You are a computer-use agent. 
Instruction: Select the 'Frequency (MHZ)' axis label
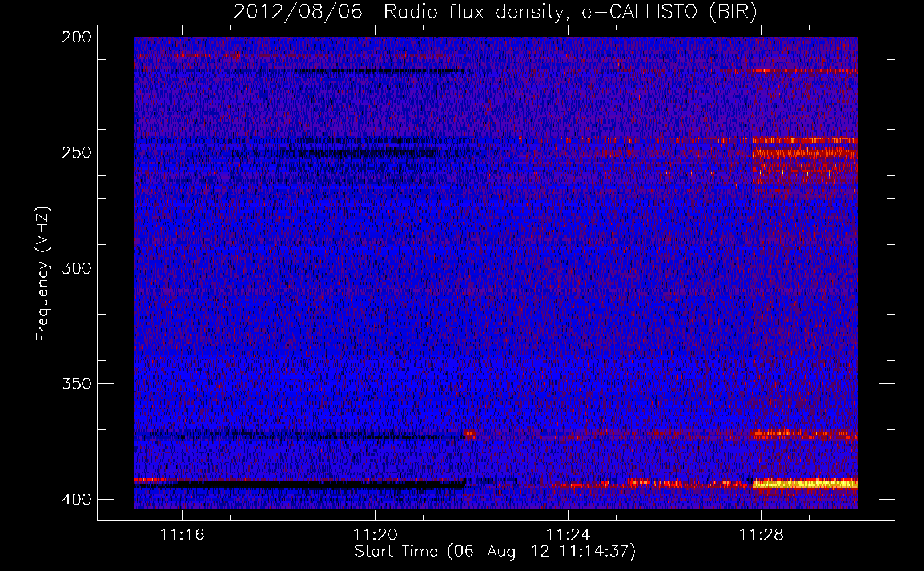point(43,274)
